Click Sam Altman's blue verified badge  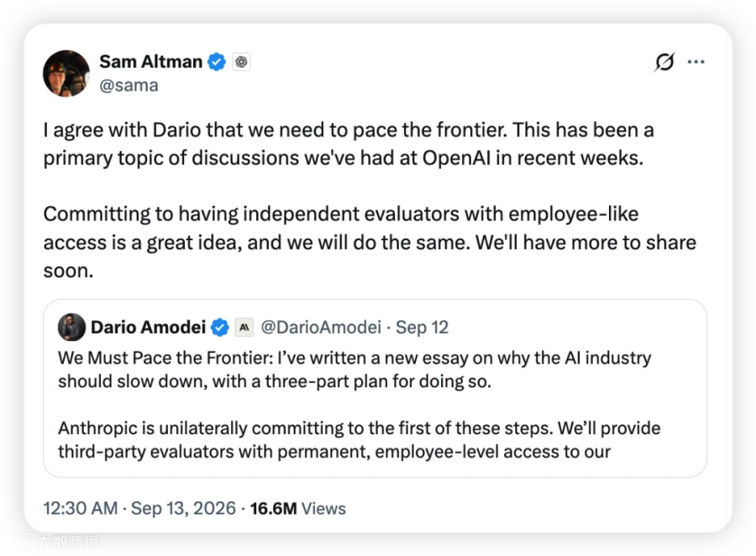[x=217, y=61]
